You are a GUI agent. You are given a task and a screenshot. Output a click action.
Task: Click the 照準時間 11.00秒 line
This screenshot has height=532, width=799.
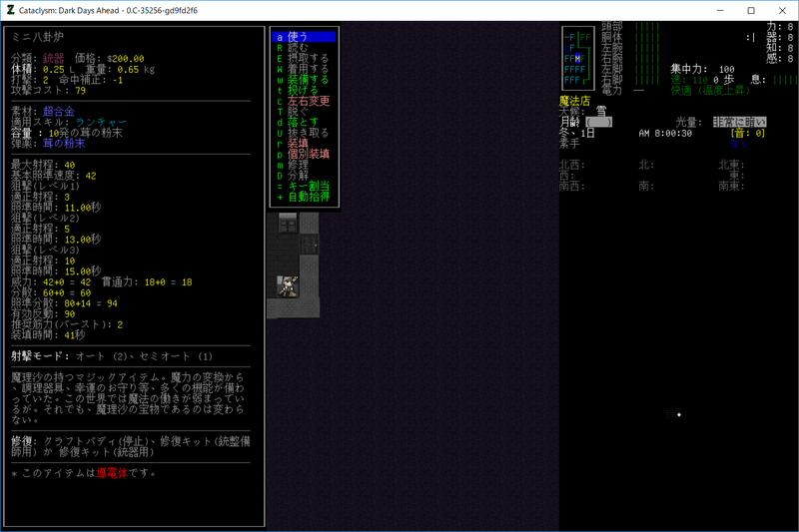[x=56, y=208]
